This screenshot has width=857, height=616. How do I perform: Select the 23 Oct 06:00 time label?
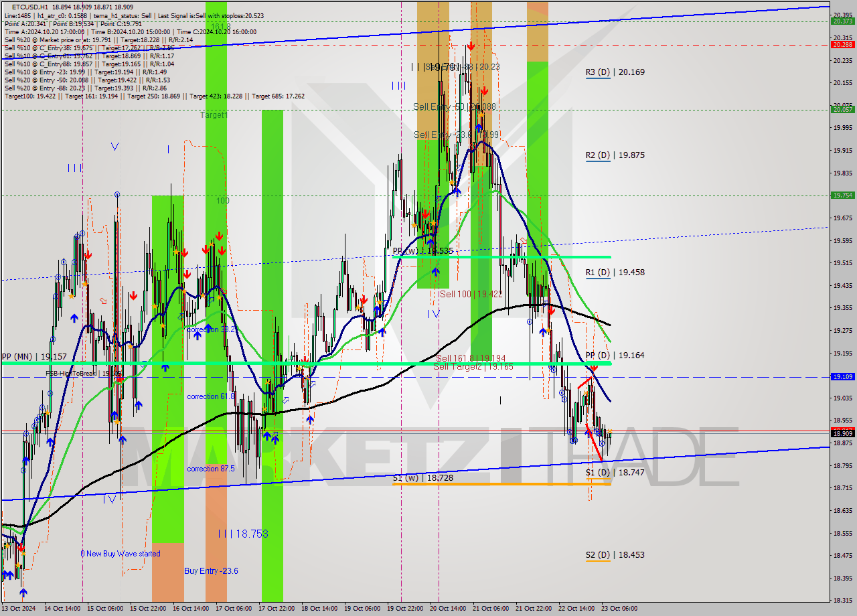pos(619,609)
